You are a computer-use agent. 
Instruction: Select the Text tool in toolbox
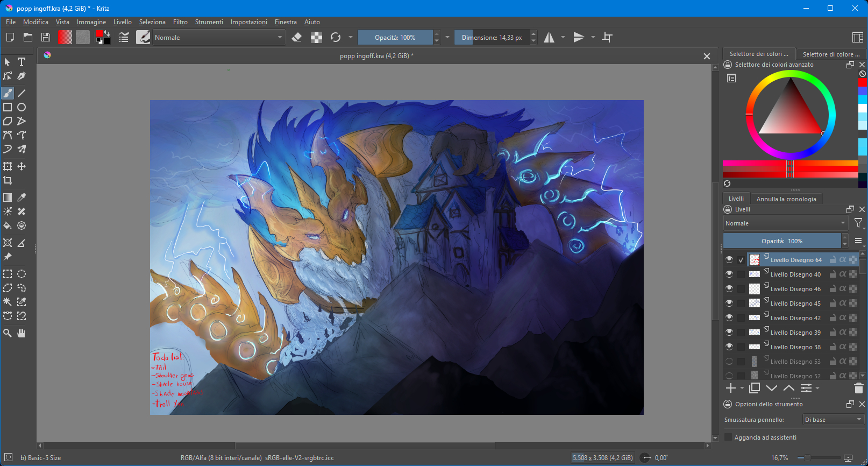tap(22, 62)
